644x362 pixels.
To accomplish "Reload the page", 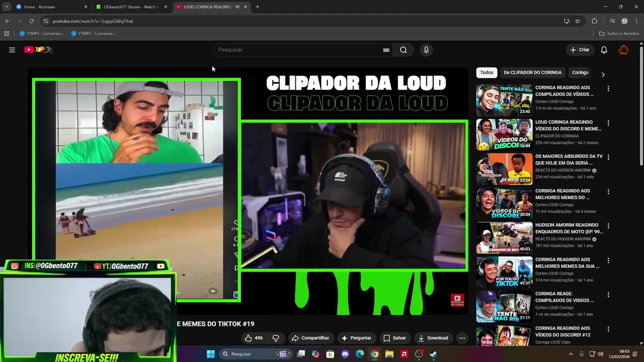I will (31, 21).
